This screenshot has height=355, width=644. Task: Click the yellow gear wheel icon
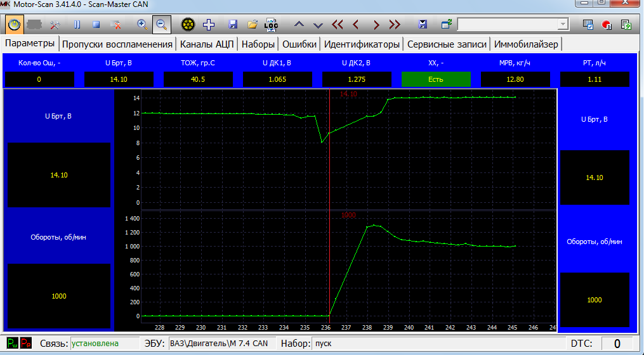click(x=187, y=25)
